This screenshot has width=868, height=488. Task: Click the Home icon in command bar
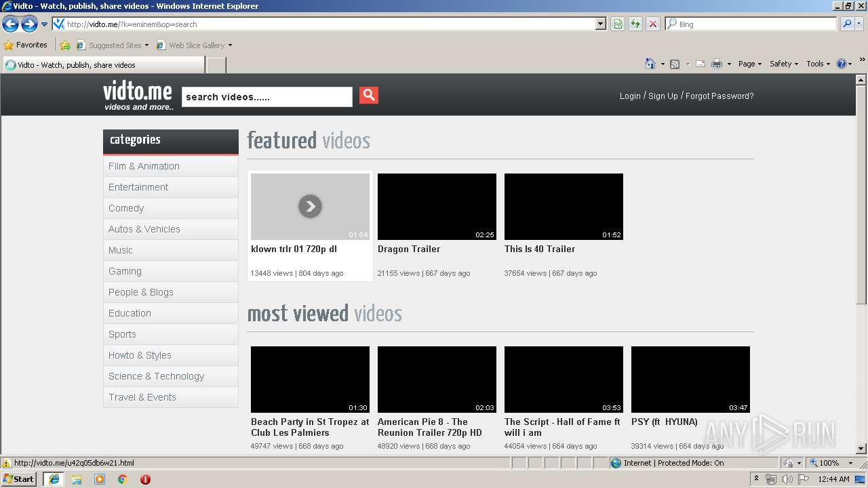click(x=650, y=64)
